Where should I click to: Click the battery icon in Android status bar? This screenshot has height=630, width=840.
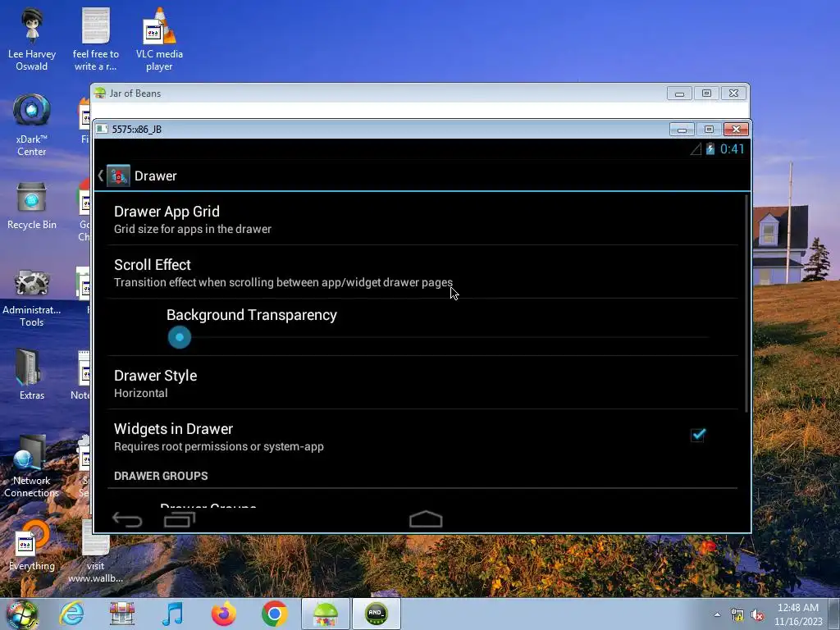pyautogui.click(x=710, y=149)
